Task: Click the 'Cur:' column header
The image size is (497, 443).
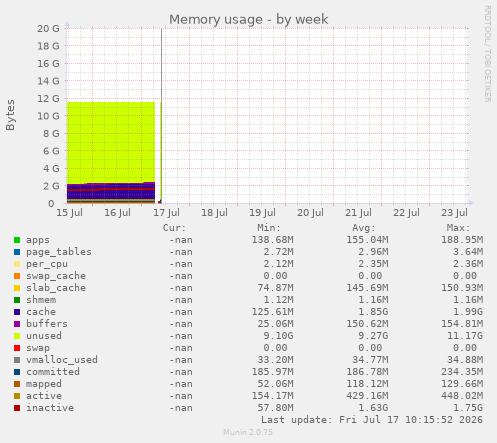Action: point(174,228)
